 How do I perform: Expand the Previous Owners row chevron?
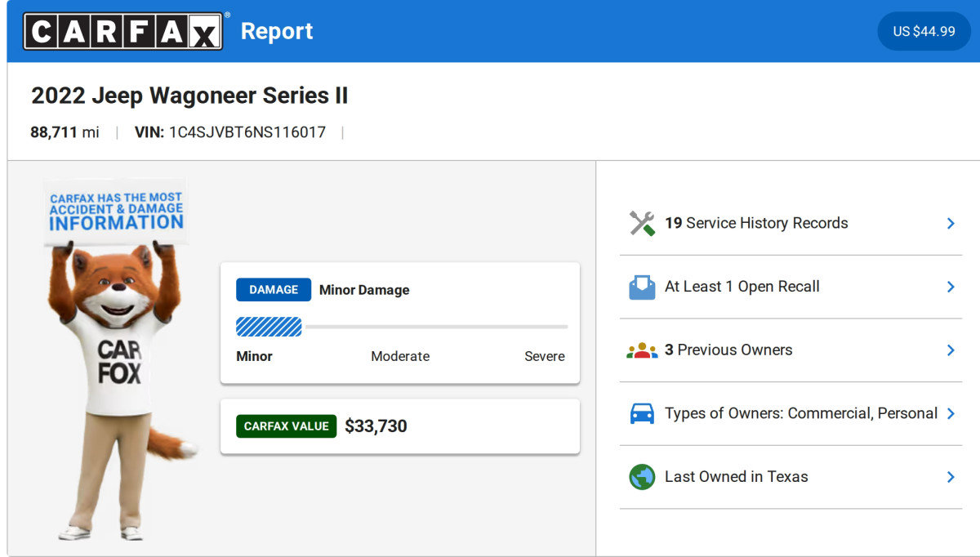(951, 350)
